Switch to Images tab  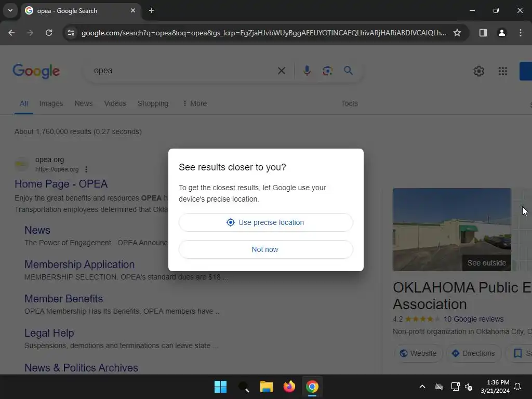[51, 103]
